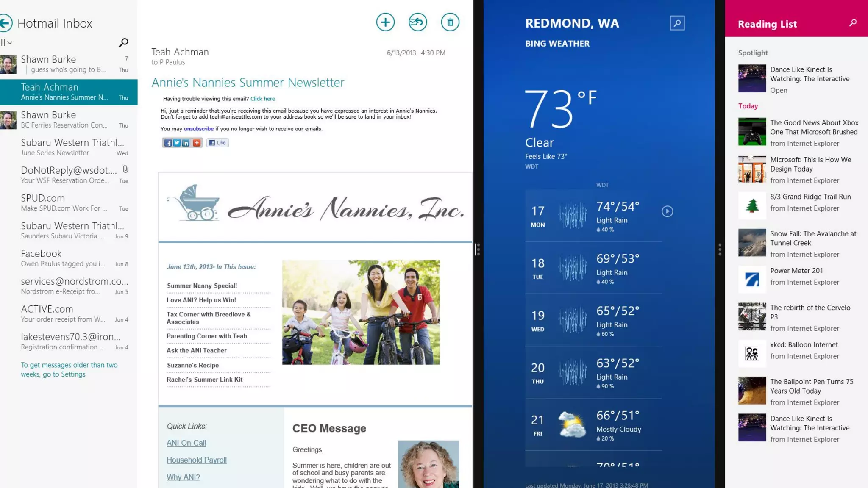Screen dimensions: 868x488
Task: Click the mail-weather split divider handle
Action: 478,250
